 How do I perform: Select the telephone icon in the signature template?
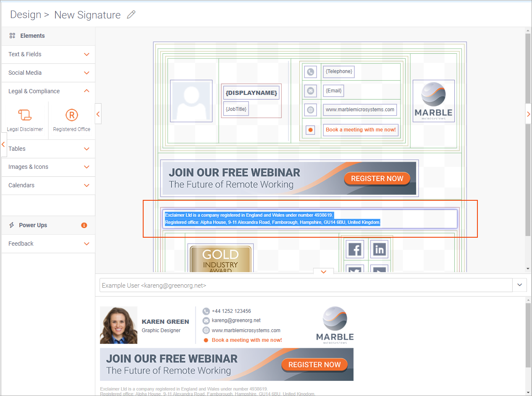(x=310, y=71)
